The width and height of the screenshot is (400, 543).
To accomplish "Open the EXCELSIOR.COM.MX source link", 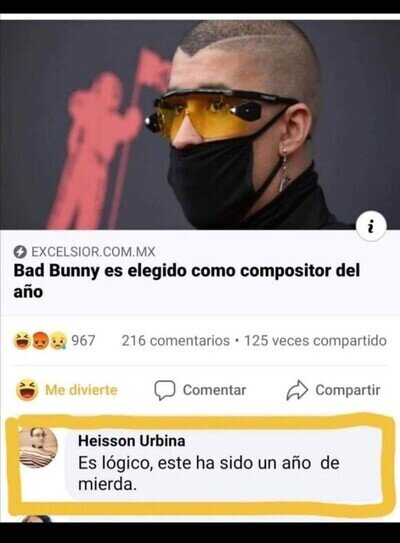I will tap(93, 252).
